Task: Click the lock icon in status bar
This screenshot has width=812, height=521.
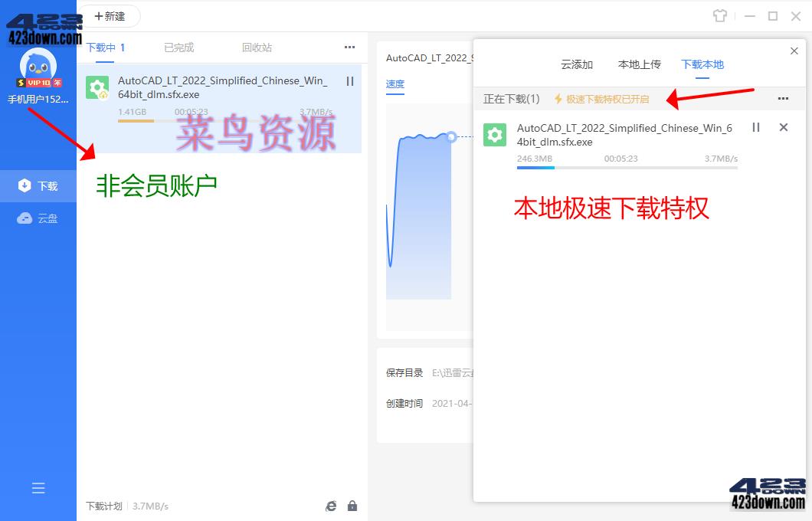Action: pyautogui.click(x=352, y=506)
